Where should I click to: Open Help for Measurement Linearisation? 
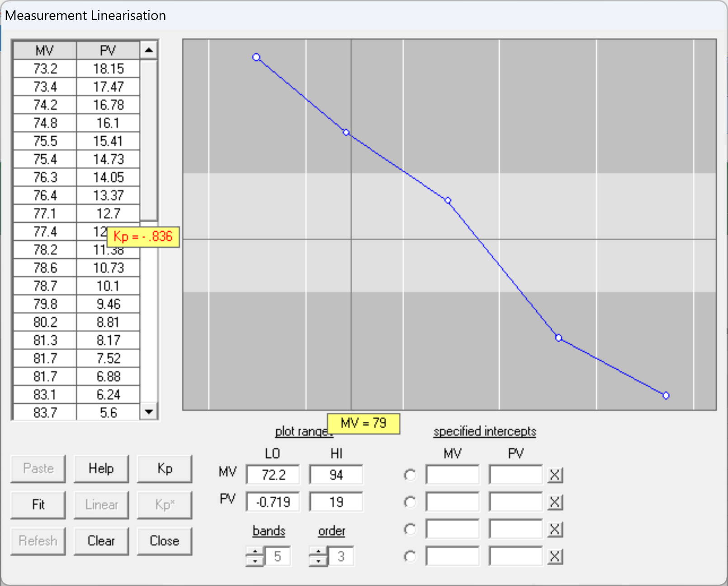[101, 469]
